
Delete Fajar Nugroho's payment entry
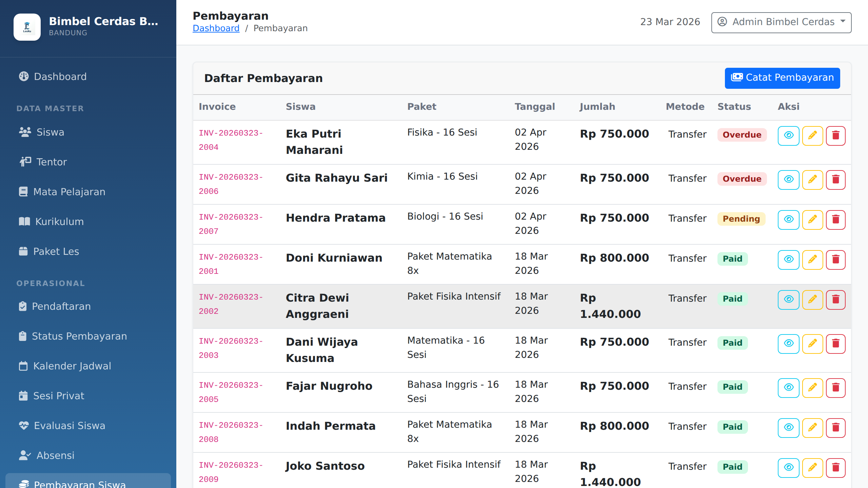(x=835, y=388)
